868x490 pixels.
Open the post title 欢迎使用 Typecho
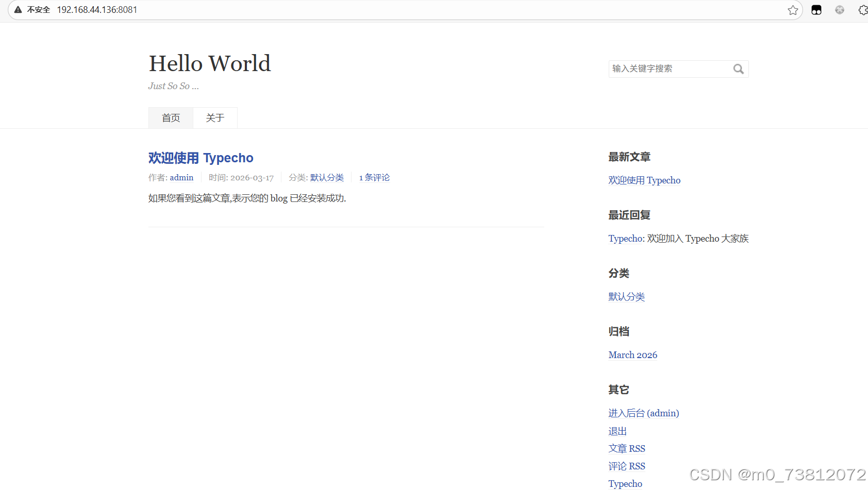point(201,158)
